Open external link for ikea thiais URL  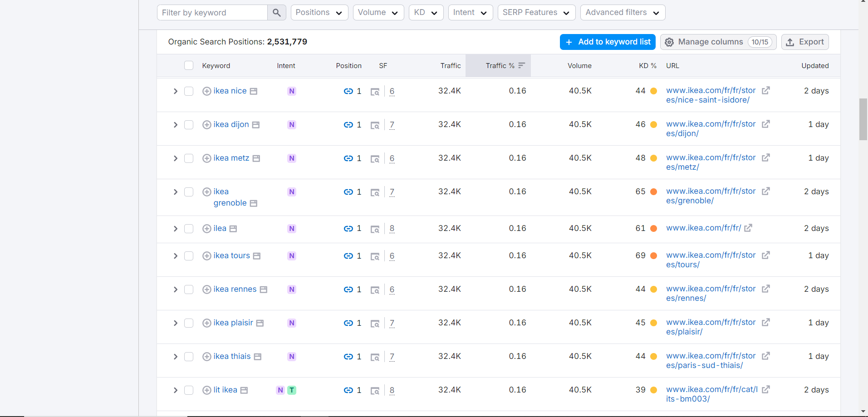click(x=766, y=356)
